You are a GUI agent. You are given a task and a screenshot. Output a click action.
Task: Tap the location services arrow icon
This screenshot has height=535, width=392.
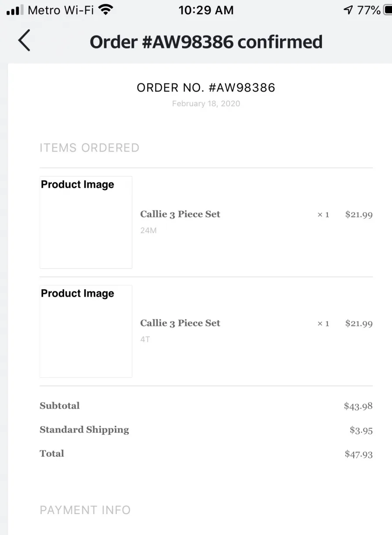point(348,10)
